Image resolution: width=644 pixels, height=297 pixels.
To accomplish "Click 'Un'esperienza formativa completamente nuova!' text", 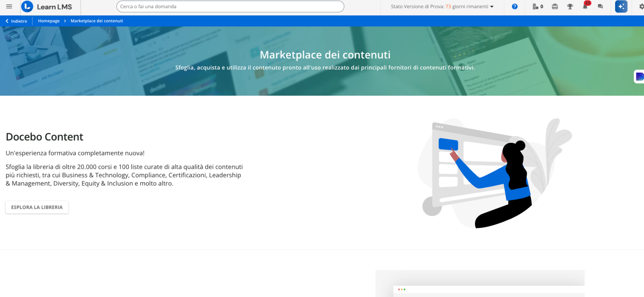I will (75, 153).
